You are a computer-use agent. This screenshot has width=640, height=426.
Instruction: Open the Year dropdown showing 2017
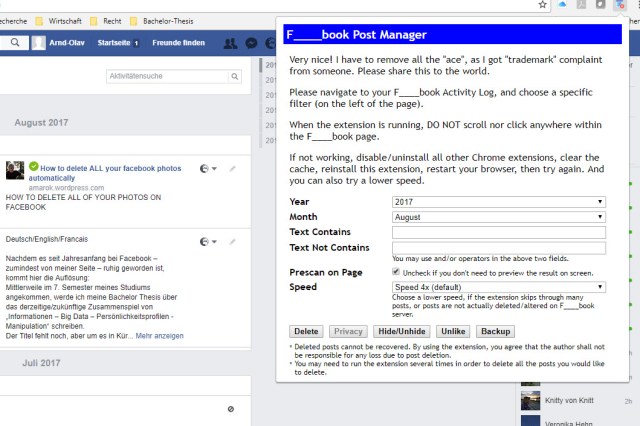pyautogui.click(x=499, y=202)
